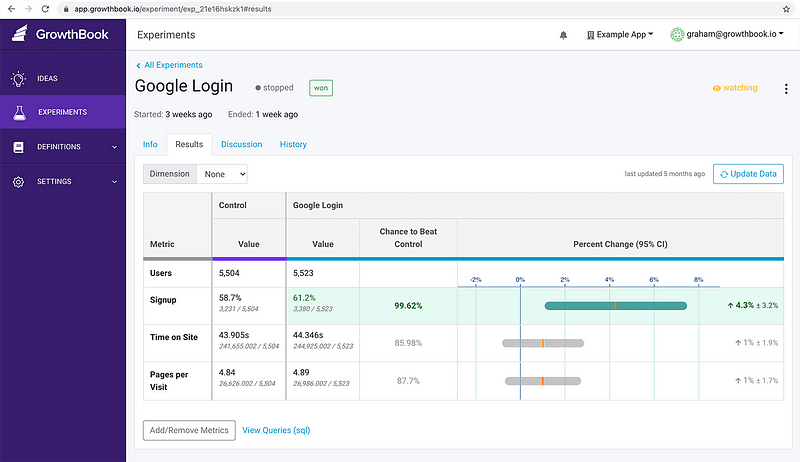Click Add/Remove Metrics button

[x=189, y=430]
